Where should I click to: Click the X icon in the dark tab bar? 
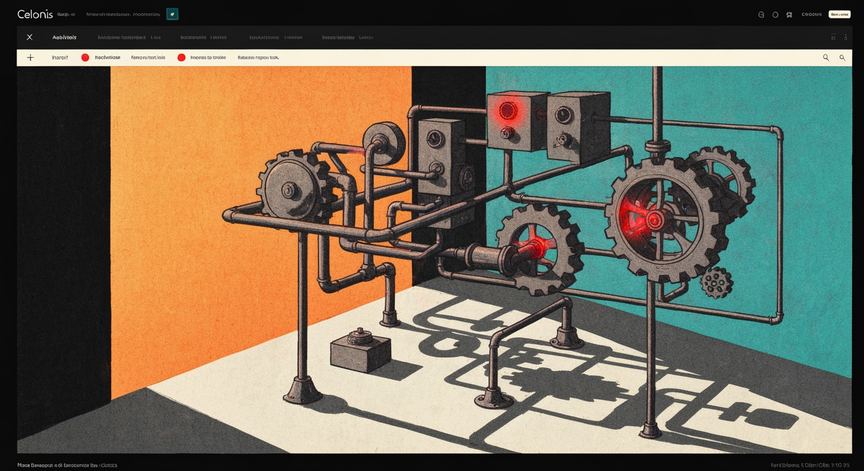click(x=30, y=37)
